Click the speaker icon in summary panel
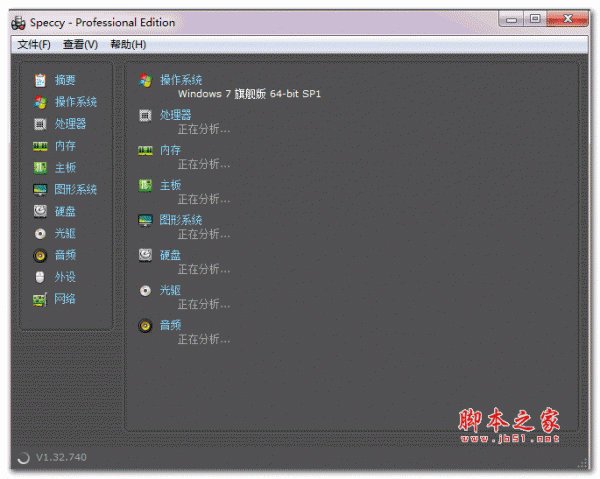600x479 pixels. point(145,326)
